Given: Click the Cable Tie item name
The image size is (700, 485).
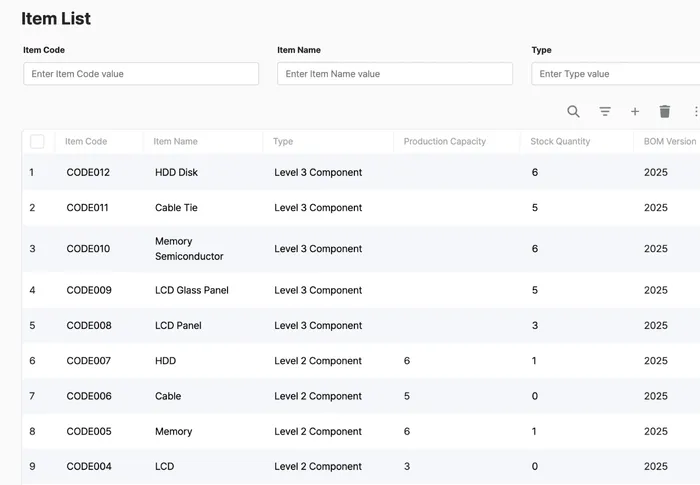Looking at the screenshot, I should tap(176, 208).
